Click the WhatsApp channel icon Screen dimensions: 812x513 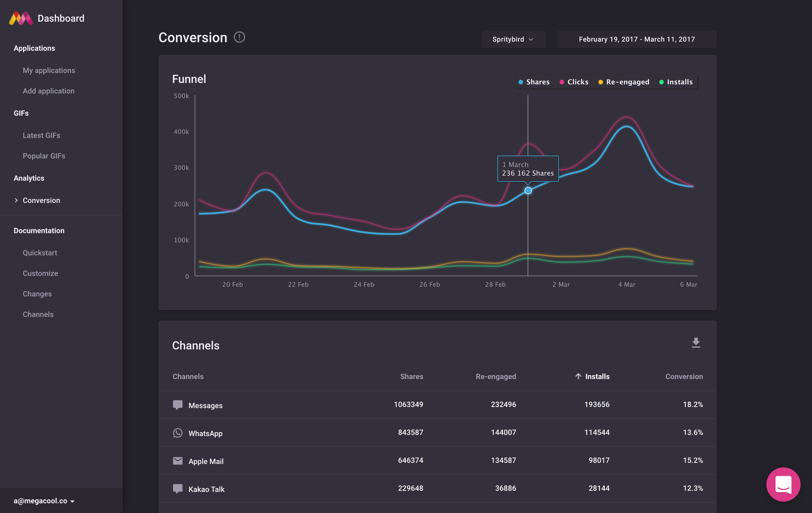(x=178, y=433)
